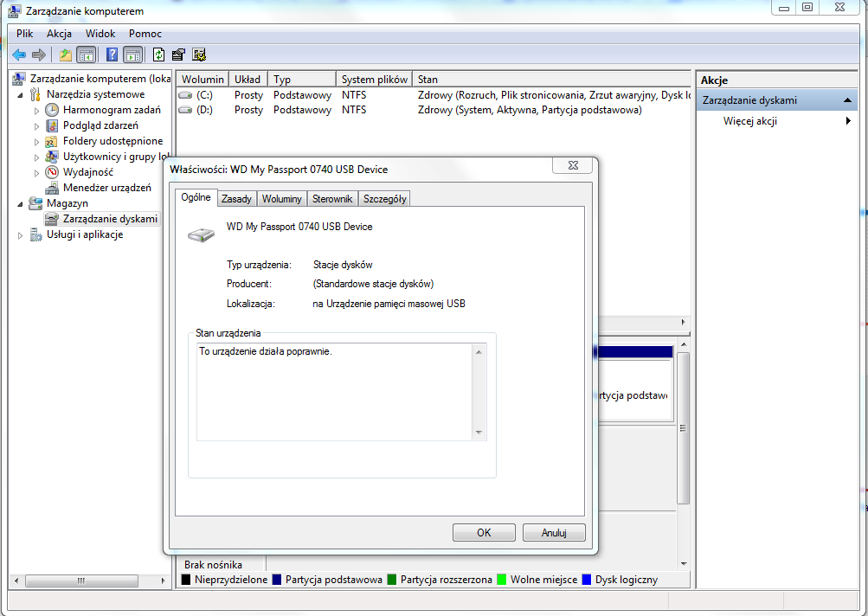Select Użytkownicy i grupy lokalne node
The image size is (868, 616).
[116, 156]
